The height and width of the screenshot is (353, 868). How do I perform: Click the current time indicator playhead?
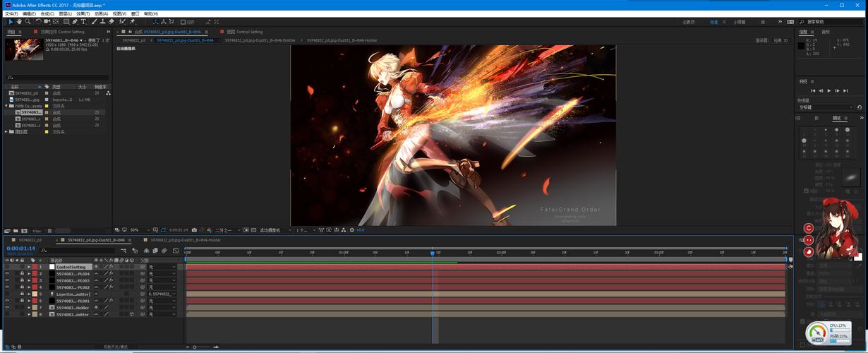coord(433,253)
